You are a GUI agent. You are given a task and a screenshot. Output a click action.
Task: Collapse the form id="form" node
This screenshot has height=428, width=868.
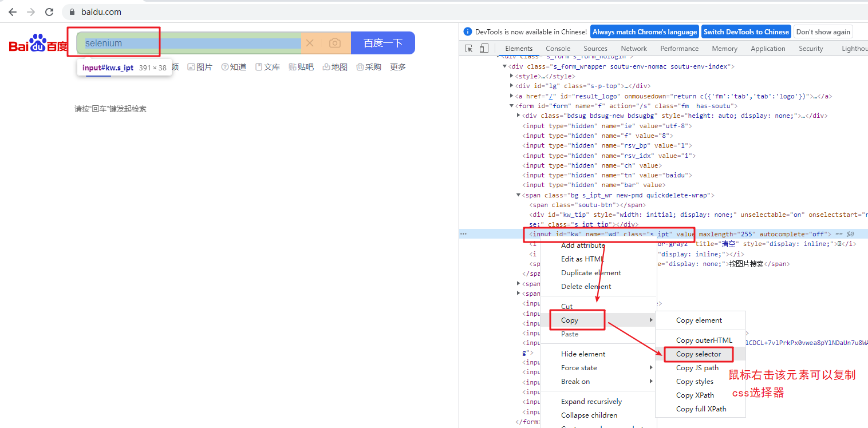[512, 106]
